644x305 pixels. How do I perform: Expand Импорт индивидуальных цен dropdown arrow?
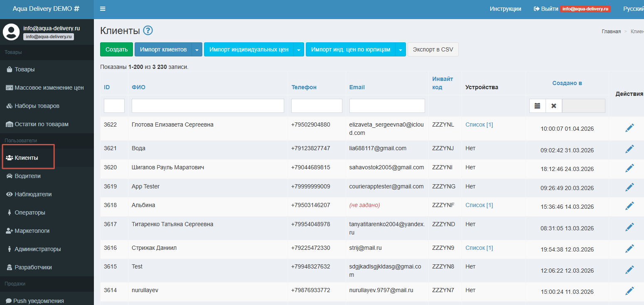[x=299, y=50]
